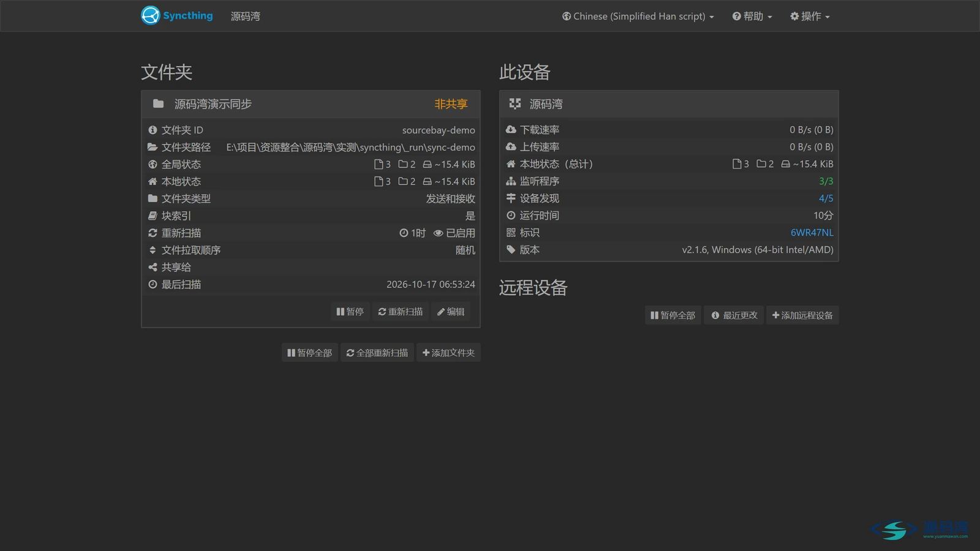
Task: Click the tag icon beside 版本
Action: 511,249
